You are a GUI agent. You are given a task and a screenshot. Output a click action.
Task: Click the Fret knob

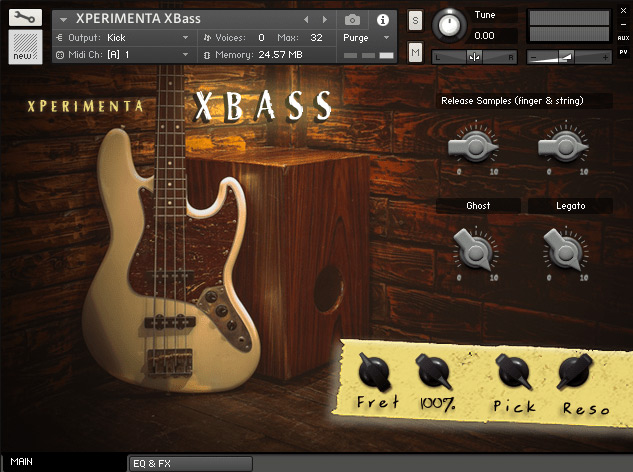(x=376, y=373)
